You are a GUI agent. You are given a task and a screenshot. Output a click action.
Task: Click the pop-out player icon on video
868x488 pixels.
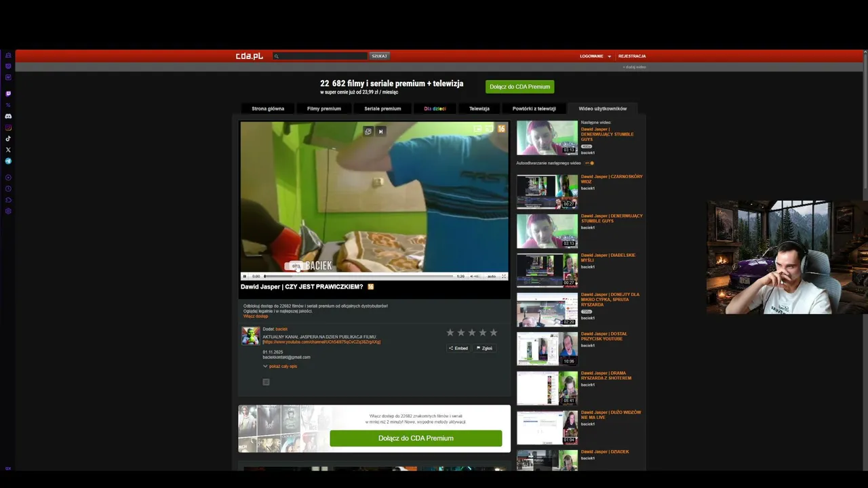(368, 131)
